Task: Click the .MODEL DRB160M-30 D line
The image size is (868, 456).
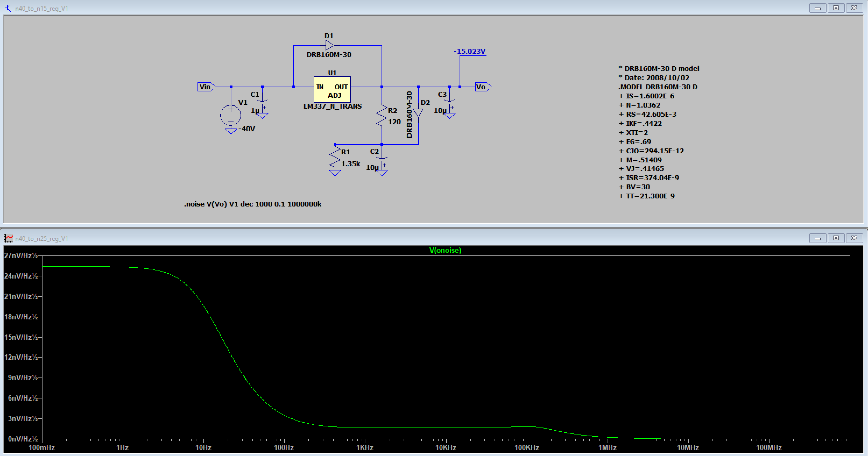Action: coord(658,87)
